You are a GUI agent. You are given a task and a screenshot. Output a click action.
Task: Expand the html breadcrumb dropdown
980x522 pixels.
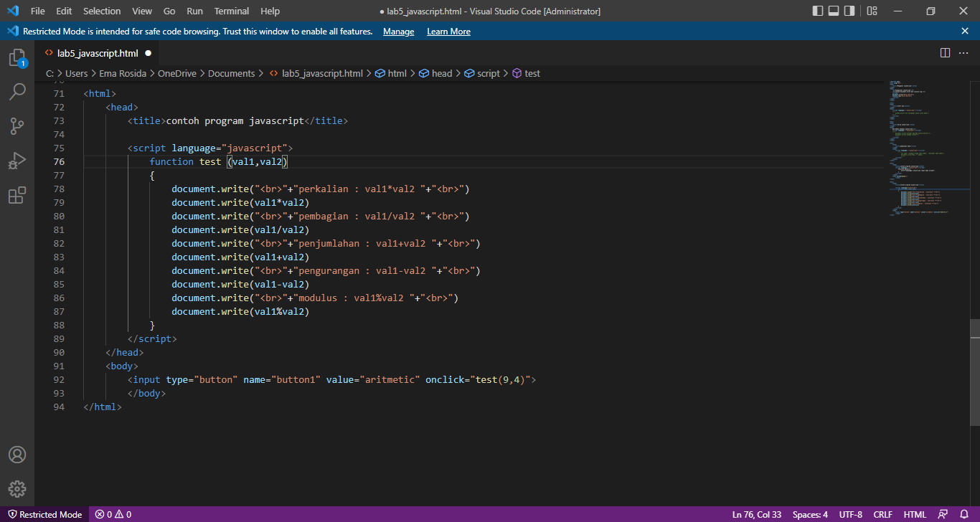click(391, 73)
